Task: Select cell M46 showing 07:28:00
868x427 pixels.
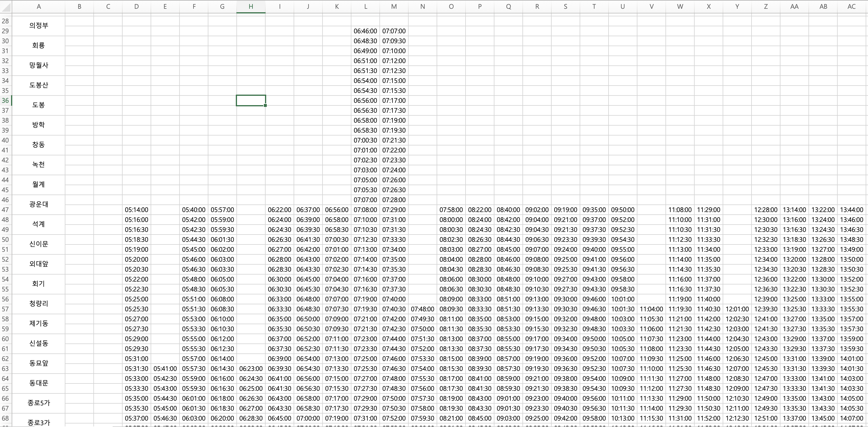Action: [394, 200]
